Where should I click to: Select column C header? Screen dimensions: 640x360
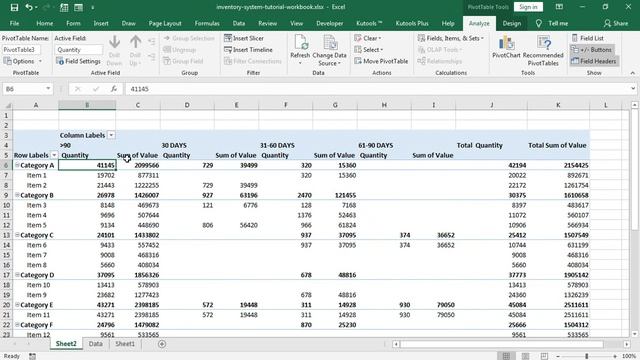138,105
